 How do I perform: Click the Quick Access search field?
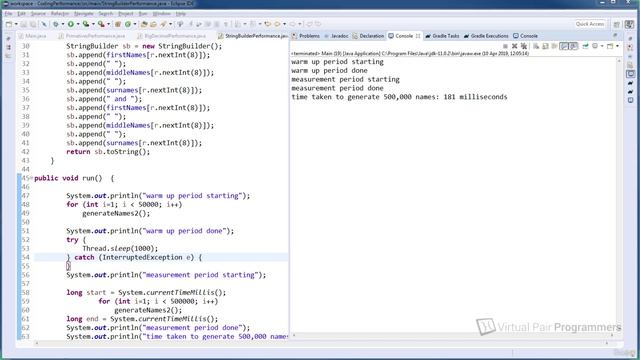(x=590, y=24)
